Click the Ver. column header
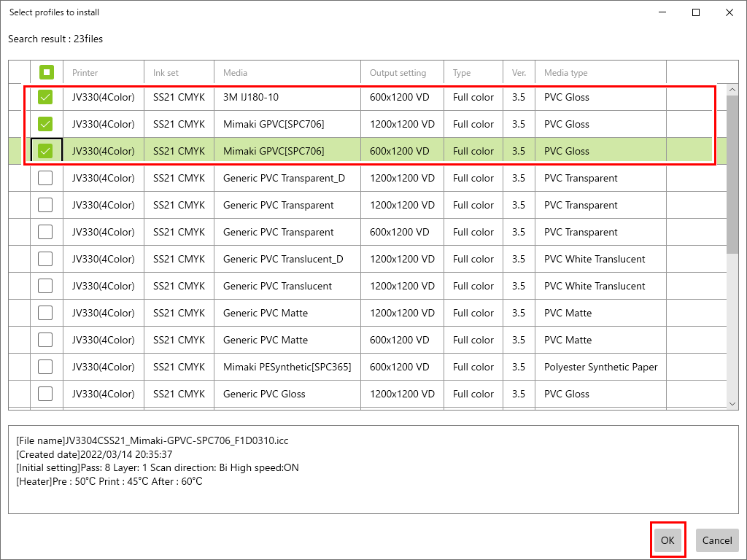Image resolution: width=747 pixels, height=560 pixels. coord(519,72)
